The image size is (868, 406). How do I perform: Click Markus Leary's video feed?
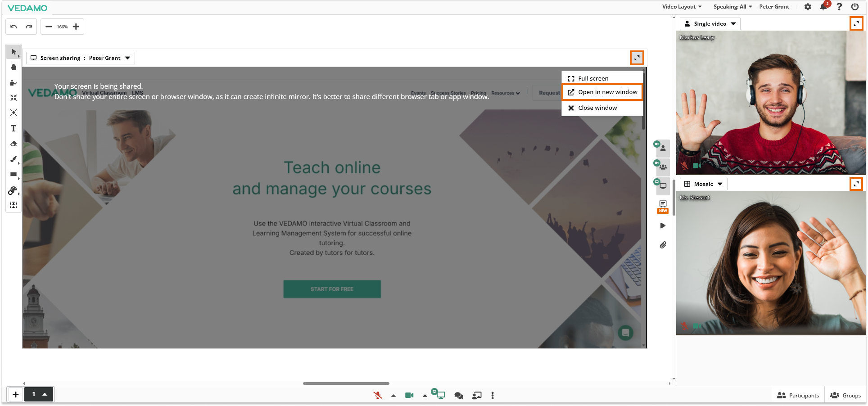pyautogui.click(x=771, y=103)
